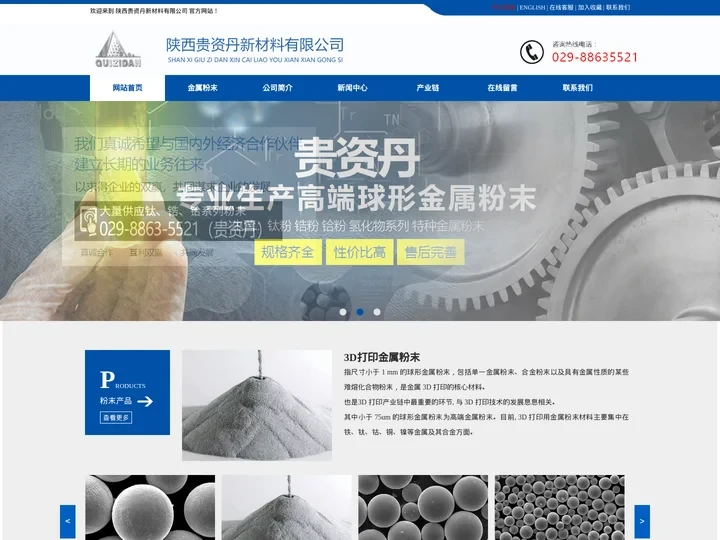Viewport: 720px width, 540px height.
Task: Open 在线留言 navigation menu
Action: point(502,88)
